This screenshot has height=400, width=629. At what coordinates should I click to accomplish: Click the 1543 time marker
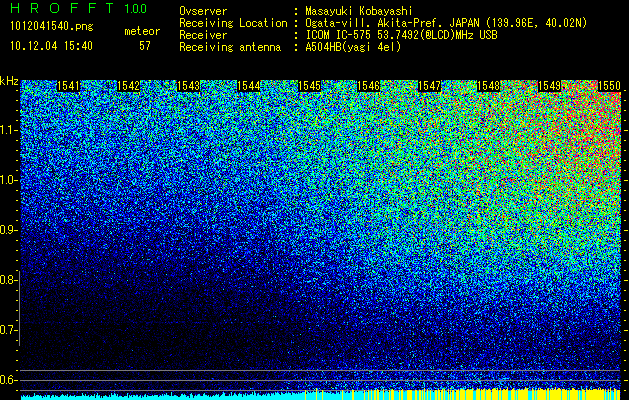point(188,86)
